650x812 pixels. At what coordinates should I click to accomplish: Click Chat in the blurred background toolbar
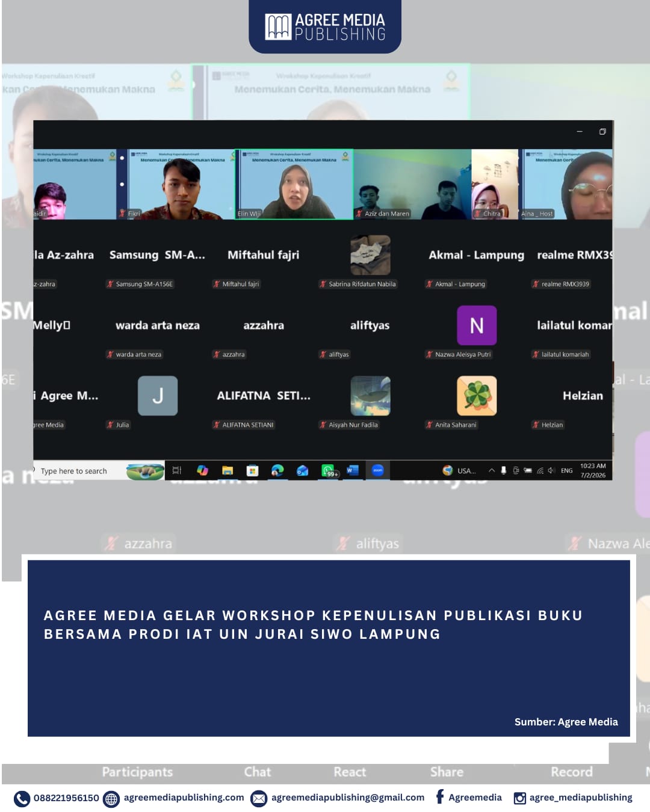point(258,772)
